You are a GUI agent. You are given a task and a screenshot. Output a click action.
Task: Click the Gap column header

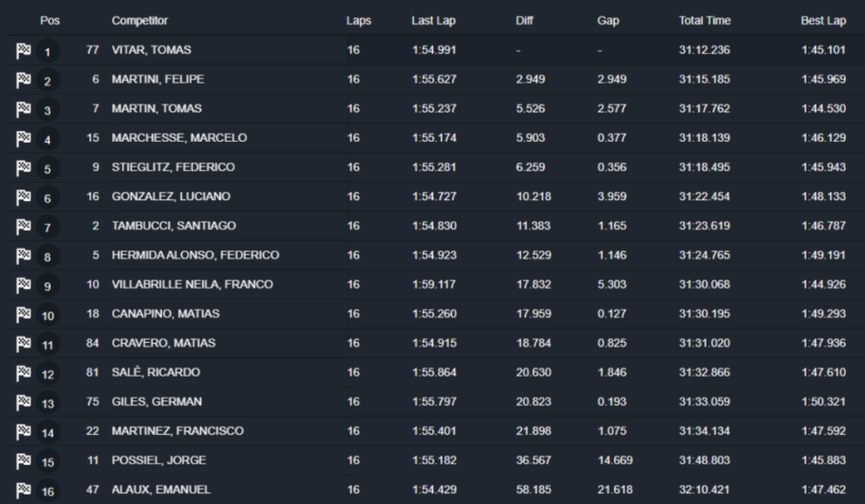[x=608, y=20]
